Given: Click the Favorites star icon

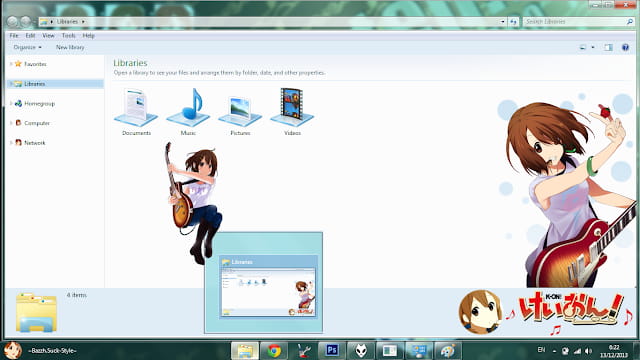Looking at the screenshot, I should (x=18, y=64).
